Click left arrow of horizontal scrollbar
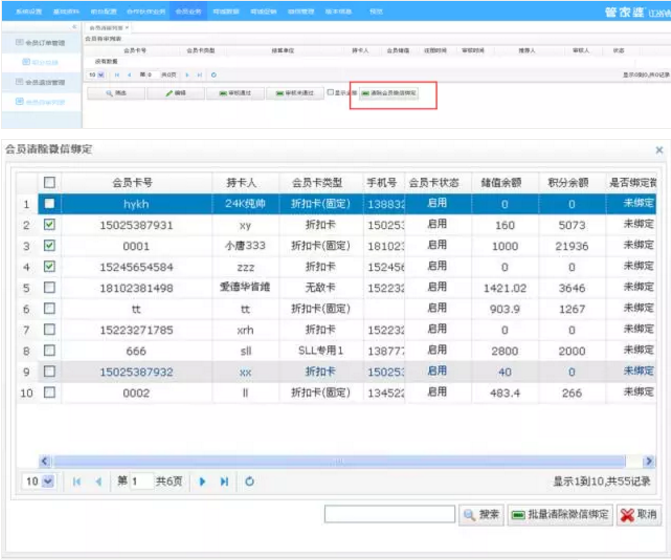Image resolution: width=671 pixels, height=560 pixels. pos(45,461)
